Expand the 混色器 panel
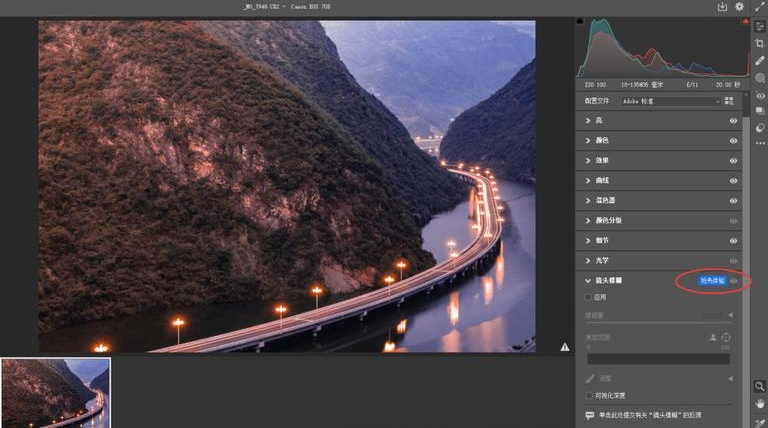This screenshot has width=768, height=428. tap(588, 201)
